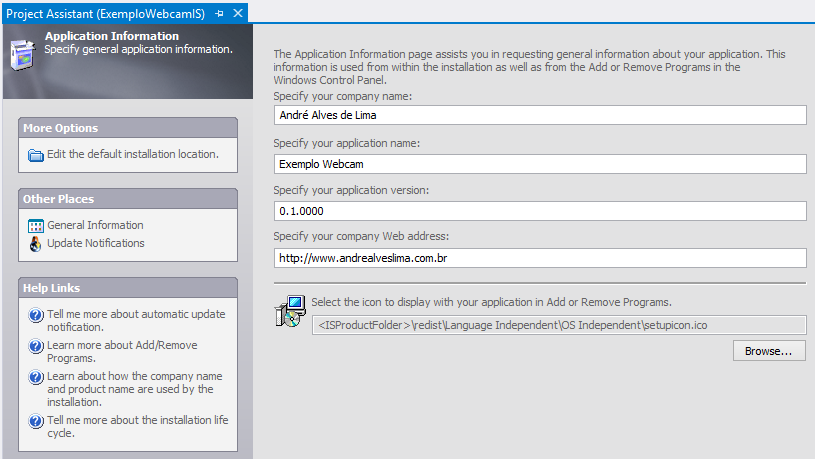
Task: Click the setupicon.ico path field
Action: pos(559,325)
